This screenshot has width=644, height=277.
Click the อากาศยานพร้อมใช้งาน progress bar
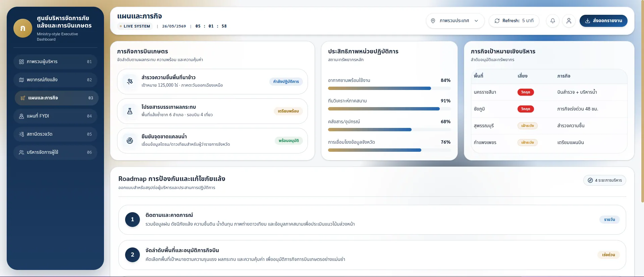point(389,89)
